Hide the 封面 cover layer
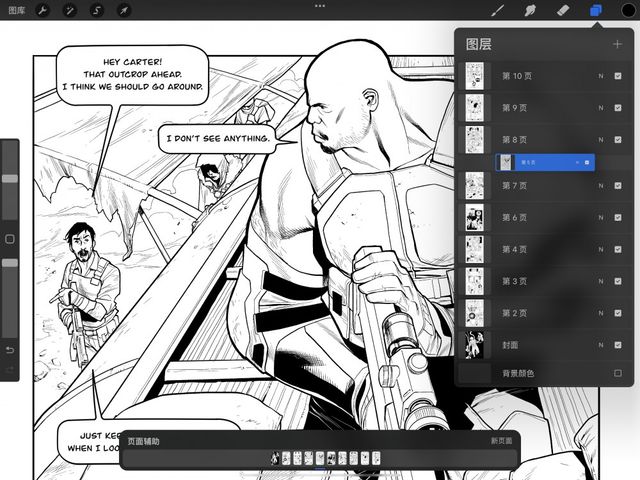640x480 pixels. click(618, 345)
